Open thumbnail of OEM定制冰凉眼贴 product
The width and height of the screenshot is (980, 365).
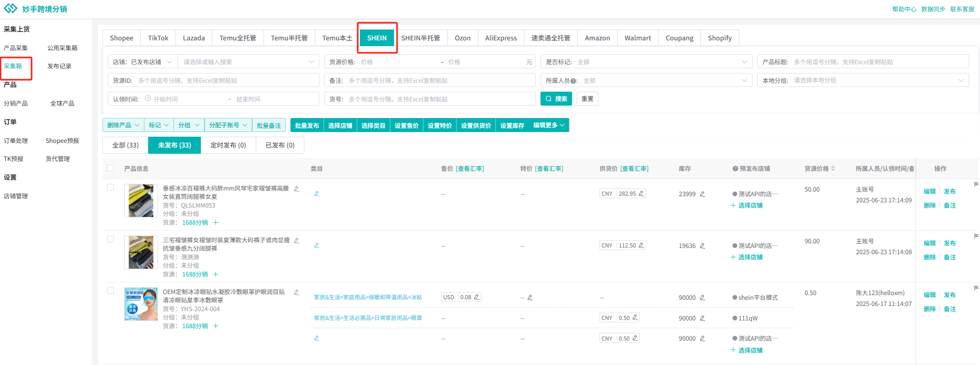[x=141, y=304]
